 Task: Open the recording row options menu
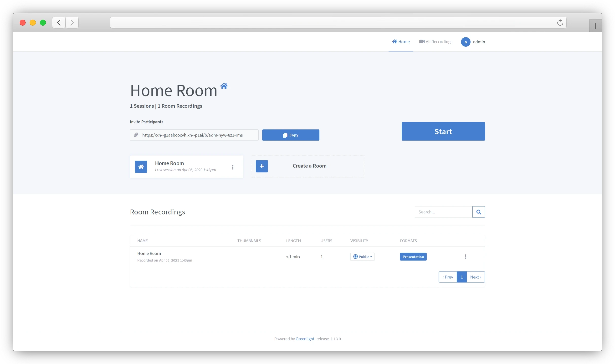(466, 257)
